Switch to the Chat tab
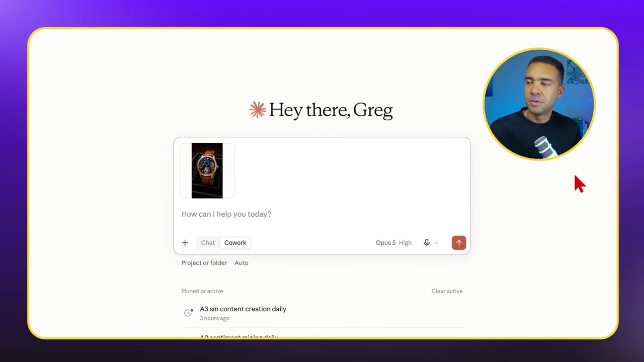644x362 pixels. pyautogui.click(x=208, y=243)
